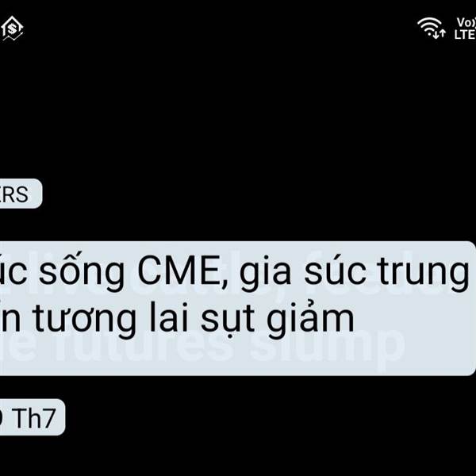Open the Vietnamese headline bubble
This screenshot has height=476, width=476.
click(x=237, y=308)
